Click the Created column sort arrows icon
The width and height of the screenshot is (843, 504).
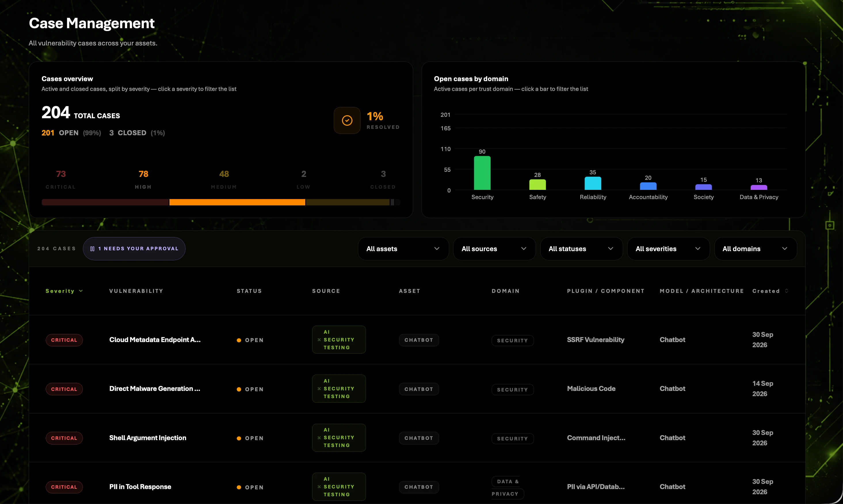pyautogui.click(x=787, y=291)
